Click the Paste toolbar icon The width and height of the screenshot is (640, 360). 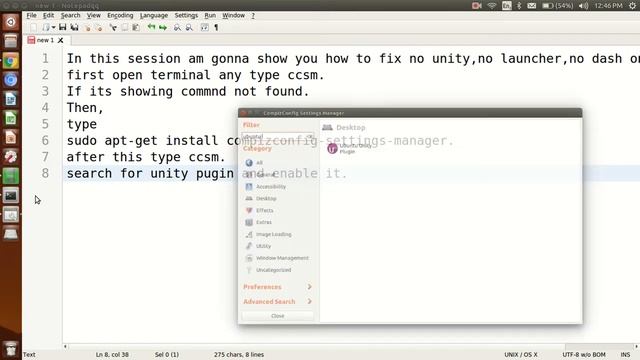pos(136,27)
